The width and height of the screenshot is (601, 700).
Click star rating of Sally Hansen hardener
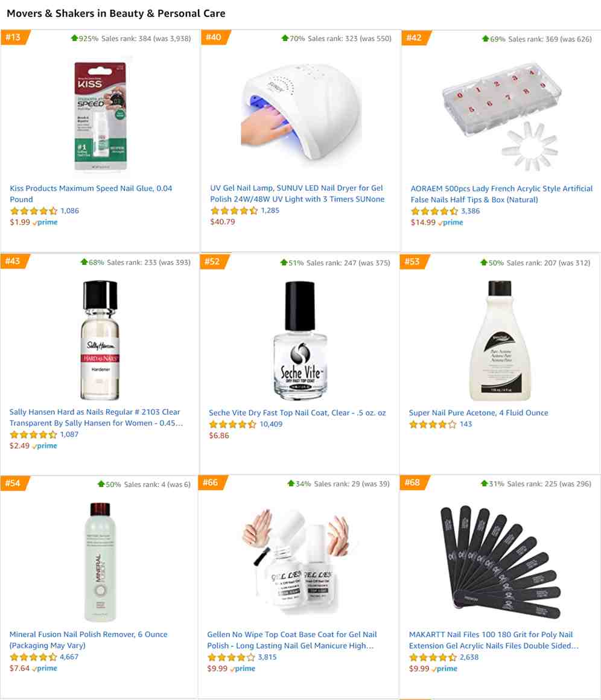point(33,434)
